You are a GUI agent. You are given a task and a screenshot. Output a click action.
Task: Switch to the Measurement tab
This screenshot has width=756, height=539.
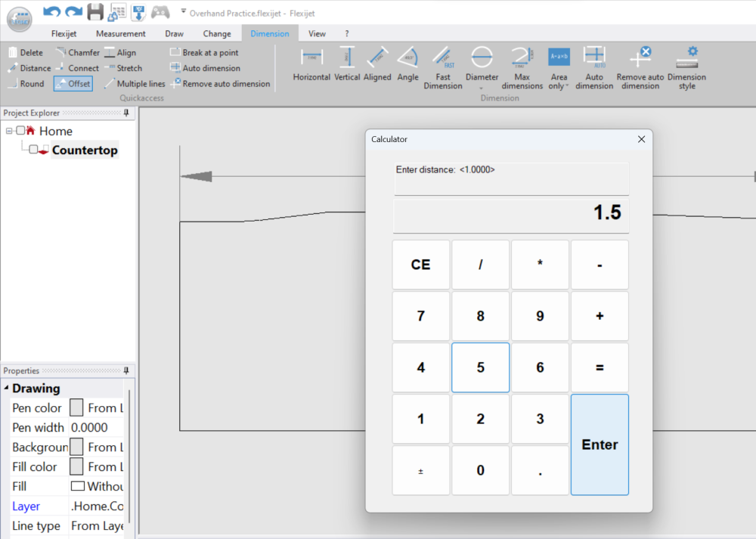(x=120, y=33)
